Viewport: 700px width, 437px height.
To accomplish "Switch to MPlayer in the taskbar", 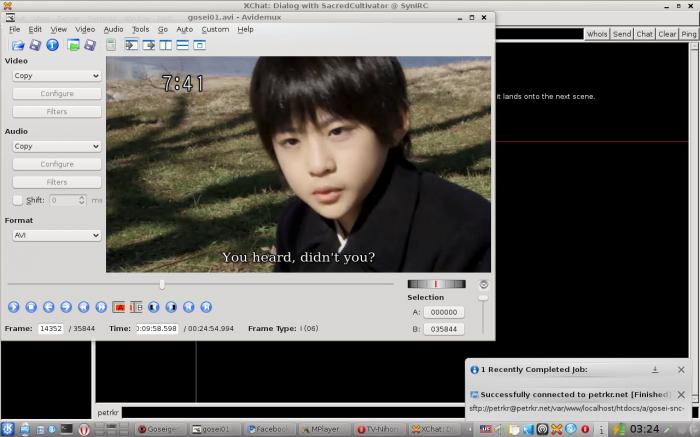I will point(325,429).
